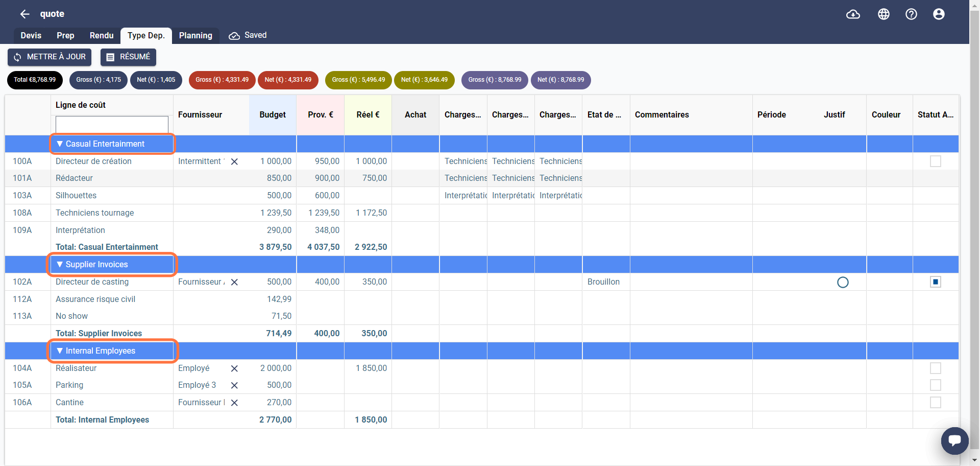Screen dimensions: 980x466
Task: Click the METTRE À JOUR button
Action: coord(50,57)
